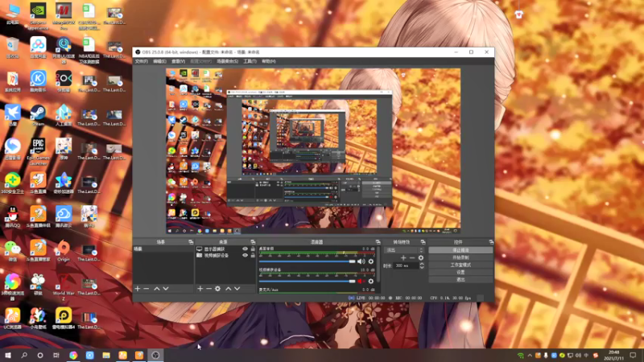Screen dimensions: 644x362
Task: Expand hidden system tray icons chevron
Action: 530,356
